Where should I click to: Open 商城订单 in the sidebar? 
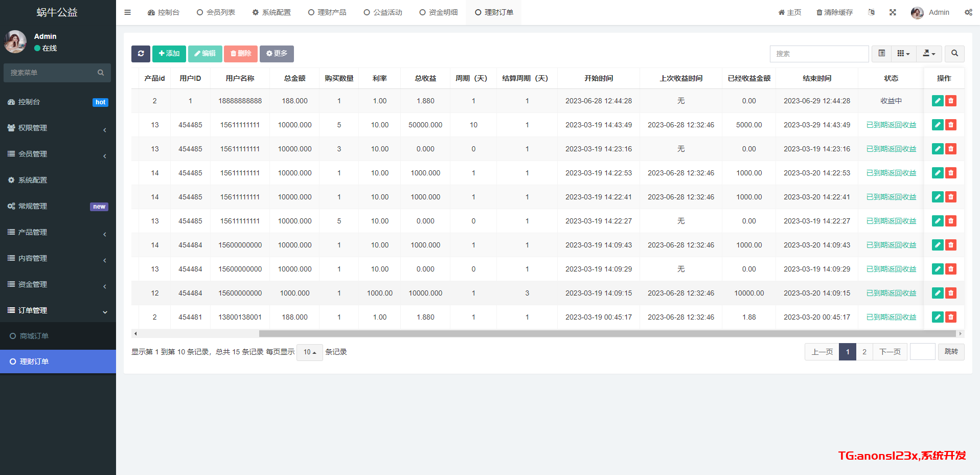(x=34, y=336)
